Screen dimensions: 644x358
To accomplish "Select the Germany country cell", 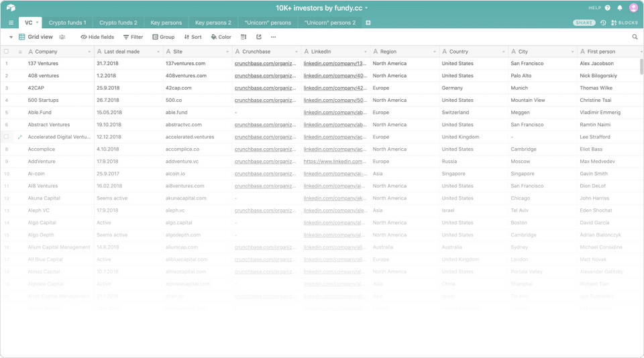I will [x=474, y=88].
